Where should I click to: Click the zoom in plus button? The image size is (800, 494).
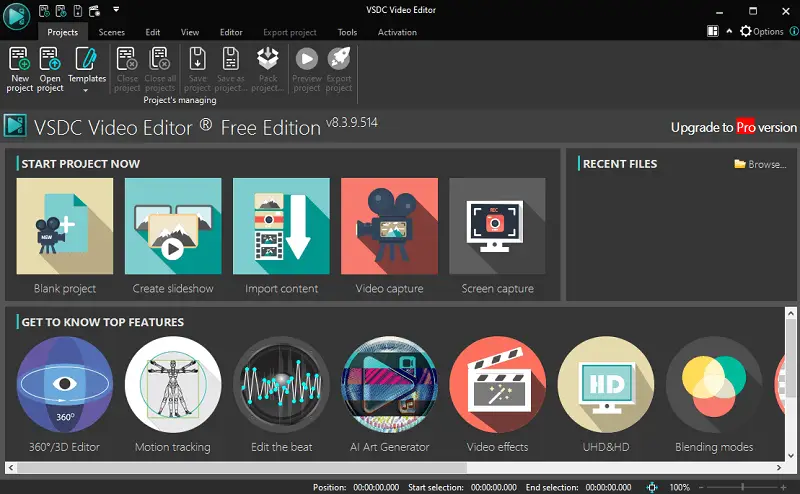(784, 487)
